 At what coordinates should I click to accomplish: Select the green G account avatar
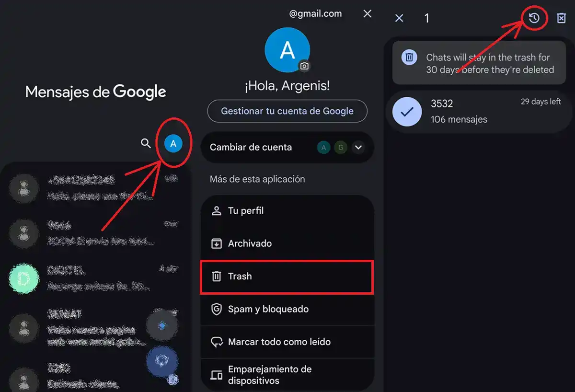(341, 148)
